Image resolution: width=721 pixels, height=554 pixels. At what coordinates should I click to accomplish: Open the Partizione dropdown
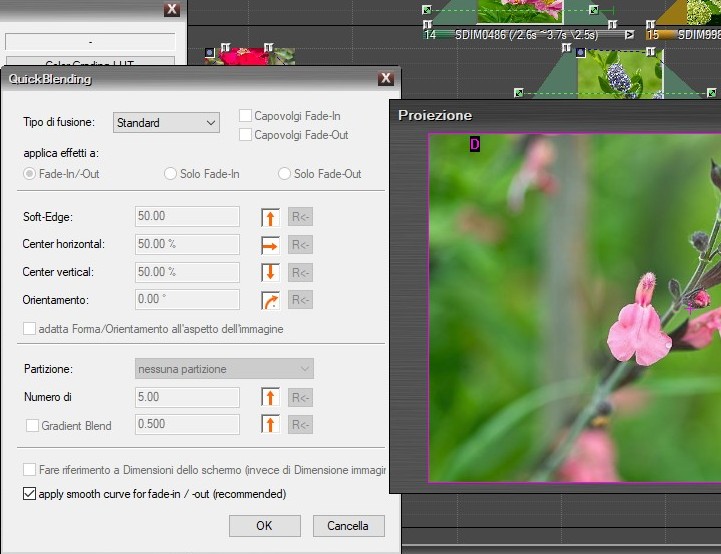coord(224,369)
